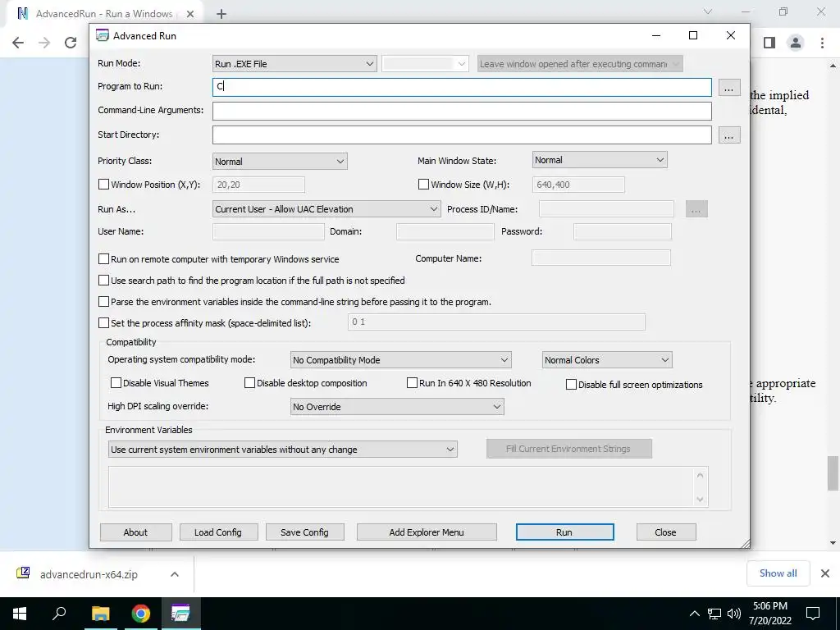Reload the Chrome page

pyautogui.click(x=71, y=43)
